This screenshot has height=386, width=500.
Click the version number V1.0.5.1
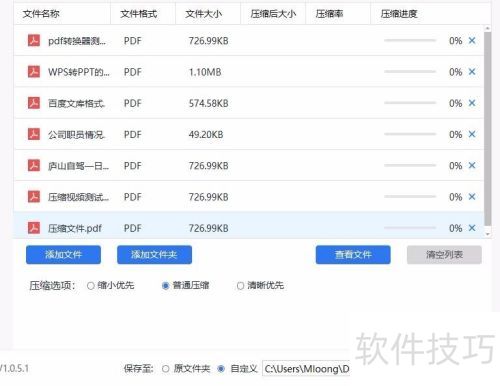click(x=14, y=369)
